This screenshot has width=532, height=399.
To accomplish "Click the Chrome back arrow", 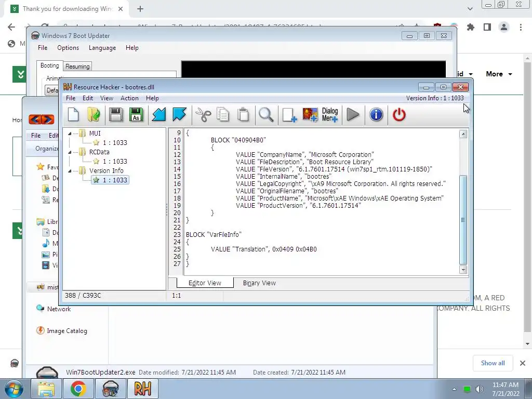I will coord(11,27).
